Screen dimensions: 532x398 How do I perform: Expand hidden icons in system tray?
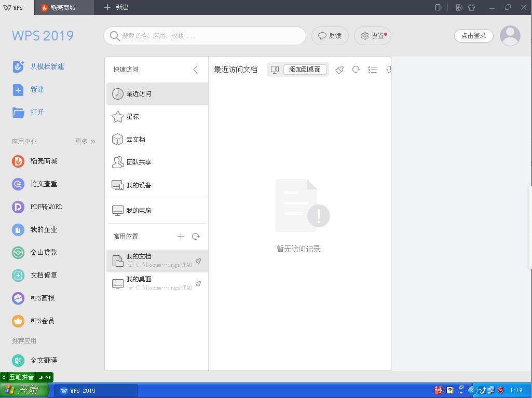coord(472,390)
